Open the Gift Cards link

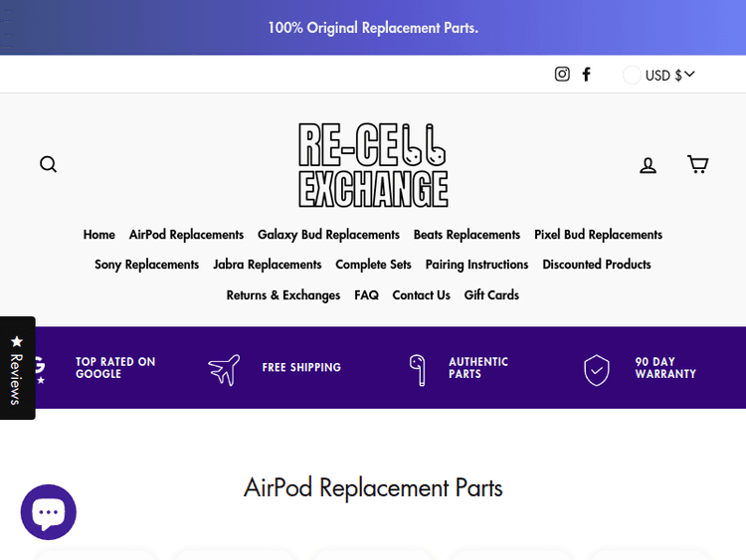pyautogui.click(x=491, y=295)
